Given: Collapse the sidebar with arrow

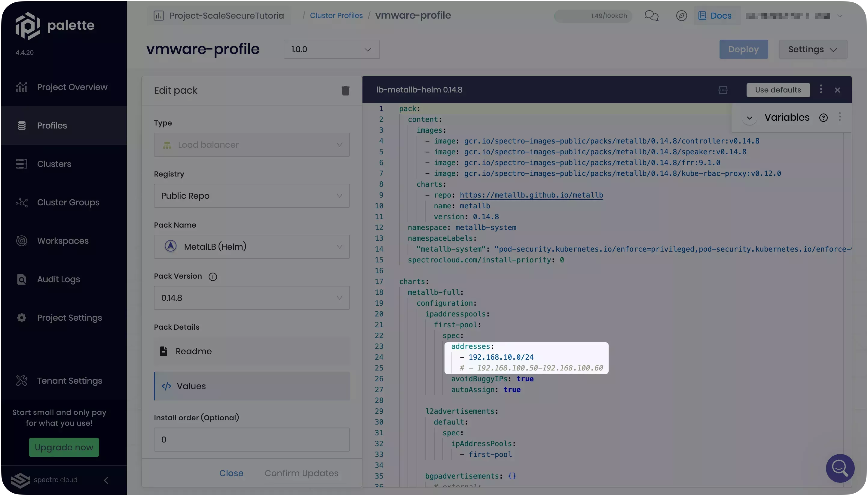Looking at the screenshot, I should (x=106, y=480).
